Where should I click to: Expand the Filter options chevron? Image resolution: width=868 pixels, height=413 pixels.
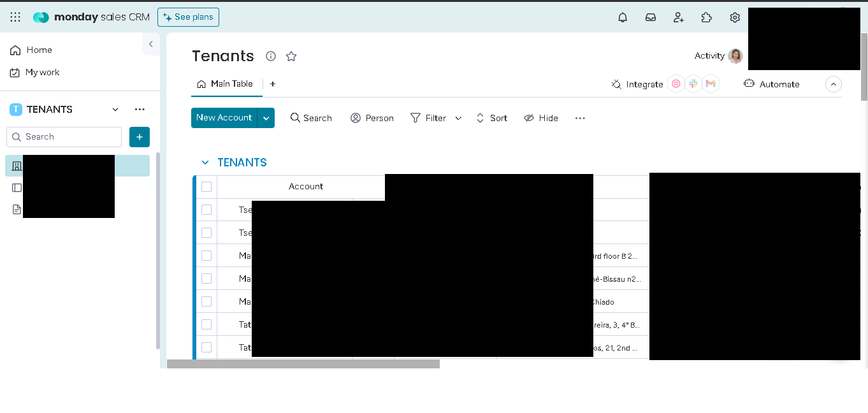tap(458, 118)
